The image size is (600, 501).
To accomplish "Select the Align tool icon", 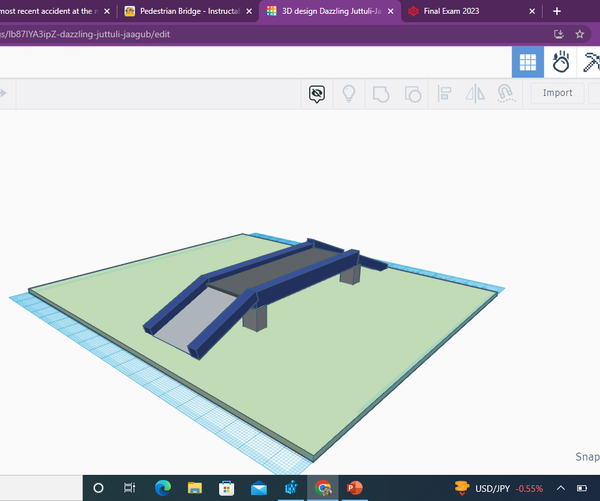I will (x=444, y=94).
